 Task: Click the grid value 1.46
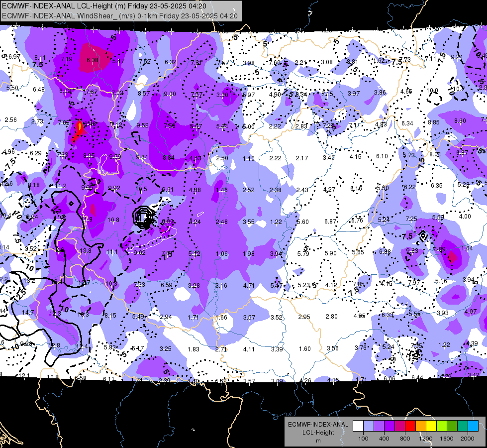tap(222, 190)
